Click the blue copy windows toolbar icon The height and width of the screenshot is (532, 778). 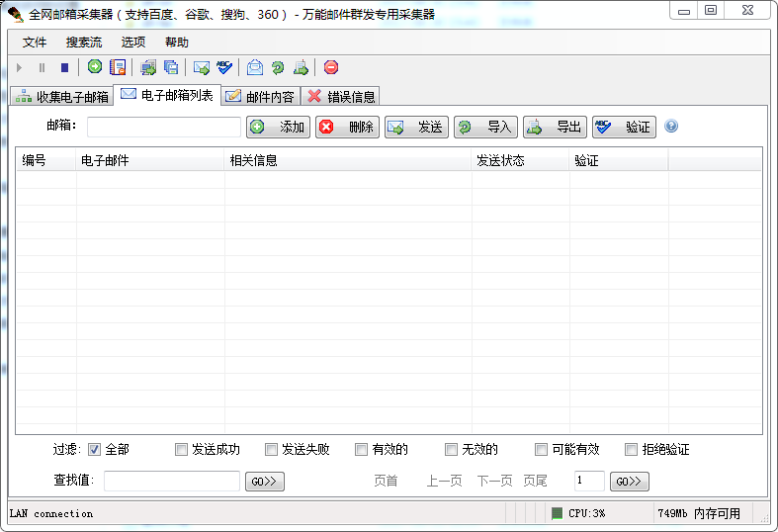click(x=171, y=67)
